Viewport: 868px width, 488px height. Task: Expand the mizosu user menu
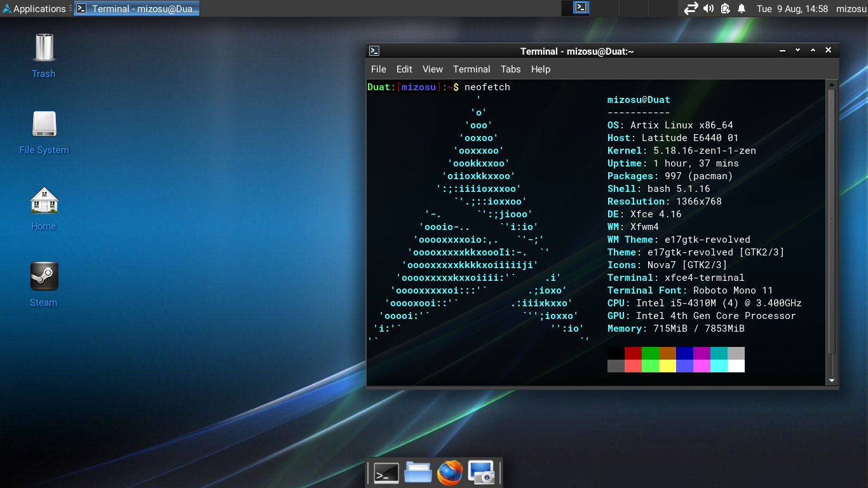click(x=851, y=8)
